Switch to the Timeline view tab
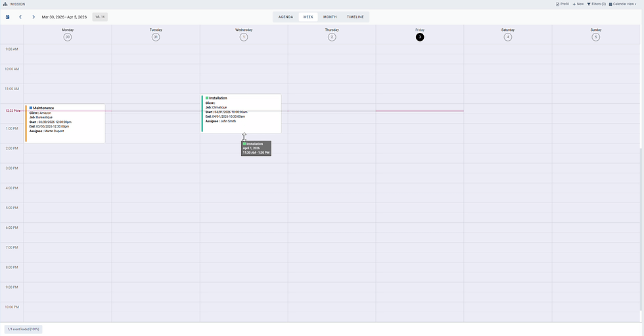The image size is (644, 336). (x=356, y=17)
